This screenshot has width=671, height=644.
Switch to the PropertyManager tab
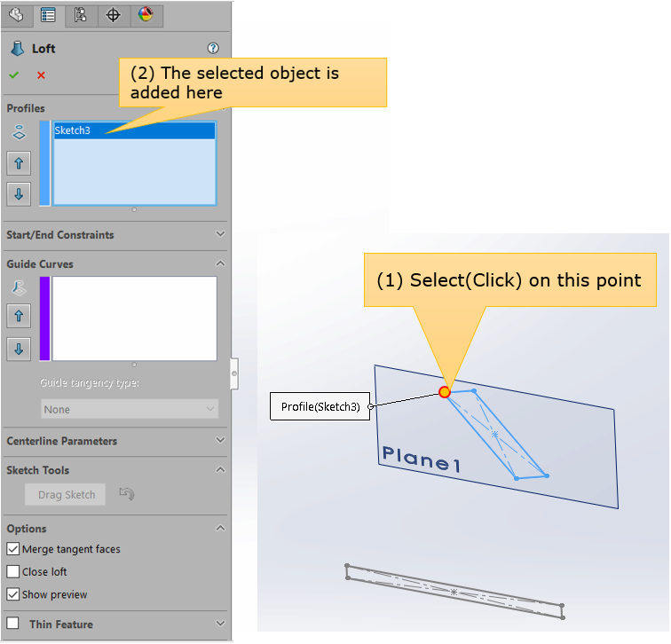coord(48,15)
